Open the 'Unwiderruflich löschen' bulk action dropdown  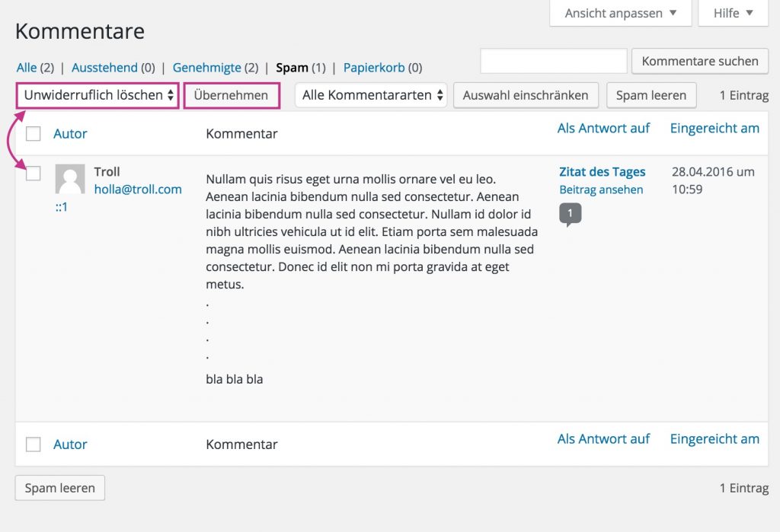point(98,96)
